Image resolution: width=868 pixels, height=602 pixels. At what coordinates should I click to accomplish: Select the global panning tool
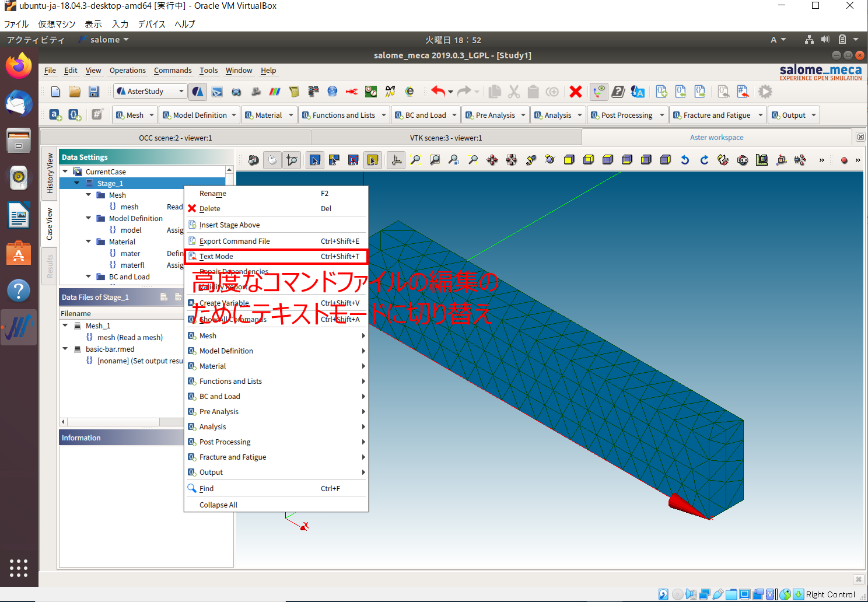click(512, 160)
